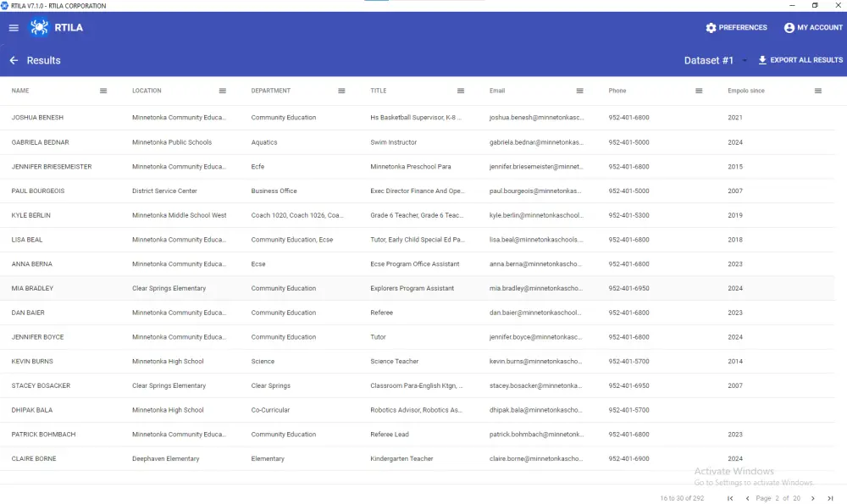The width and height of the screenshot is (847, 504).
Task: Click JENNIFER BRIESEMEISTER name cell
Action: pos(52,167)
